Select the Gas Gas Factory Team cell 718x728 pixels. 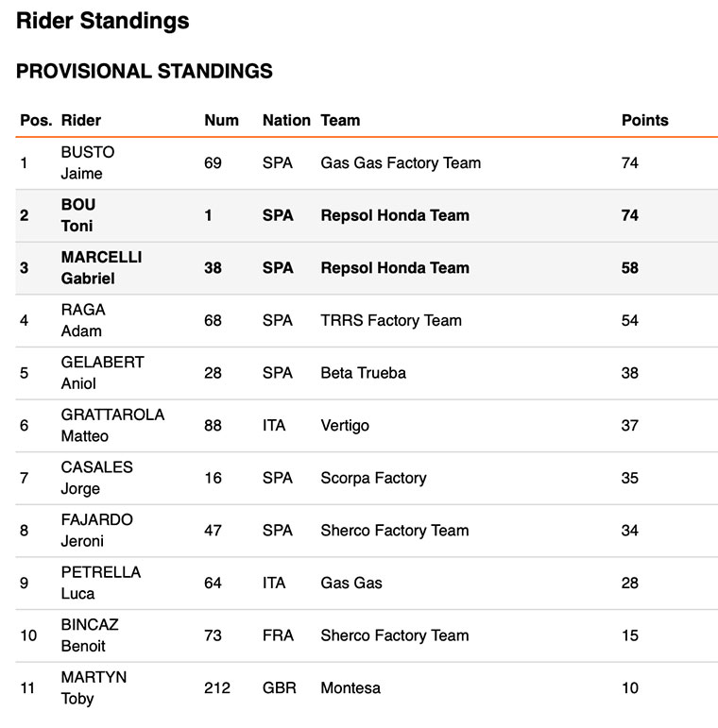(401, 162)
